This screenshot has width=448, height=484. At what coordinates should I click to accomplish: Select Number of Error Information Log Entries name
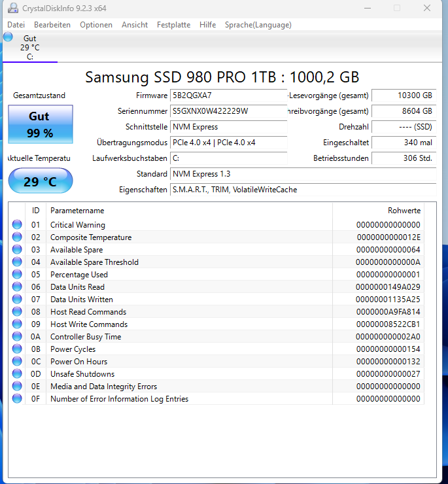point(119,399)
